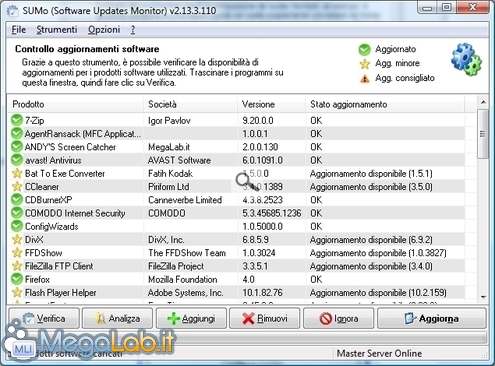Sort list by Stato aggiornamento header
The image size is (495, 366).
click(x=385, y=104)
